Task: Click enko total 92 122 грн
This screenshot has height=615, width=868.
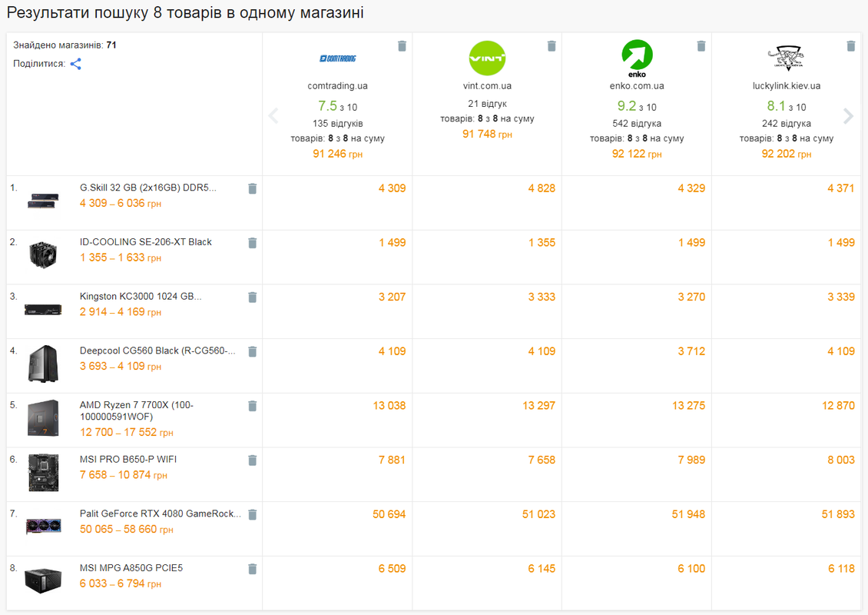Action: coord(637,154)
